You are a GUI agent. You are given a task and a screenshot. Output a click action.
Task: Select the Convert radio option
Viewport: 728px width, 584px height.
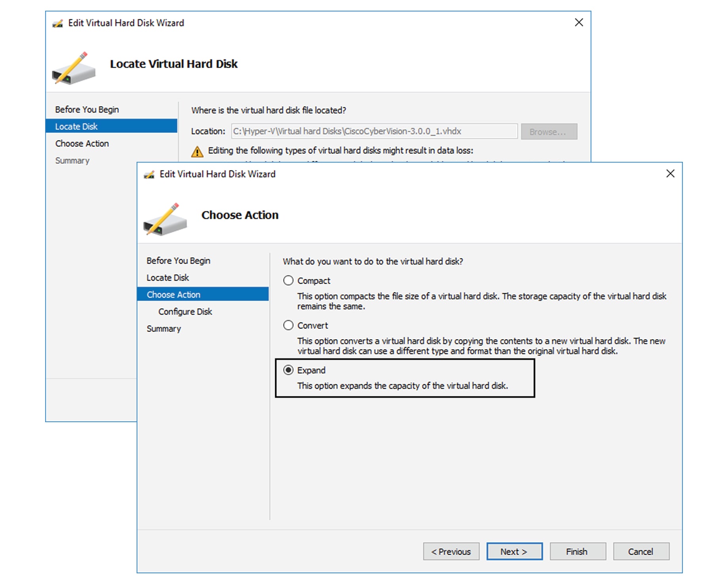click(x=288, y=325)
